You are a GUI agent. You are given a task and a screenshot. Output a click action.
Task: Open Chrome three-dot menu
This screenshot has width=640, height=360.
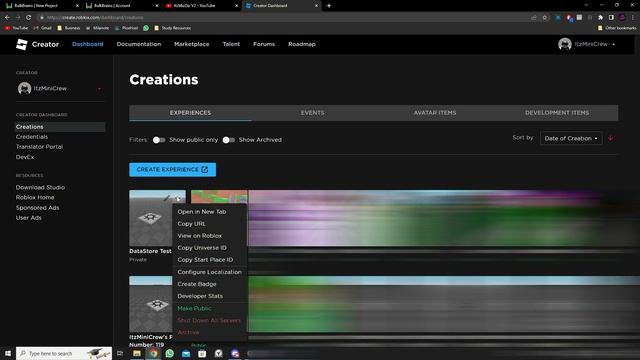point(633,18)
